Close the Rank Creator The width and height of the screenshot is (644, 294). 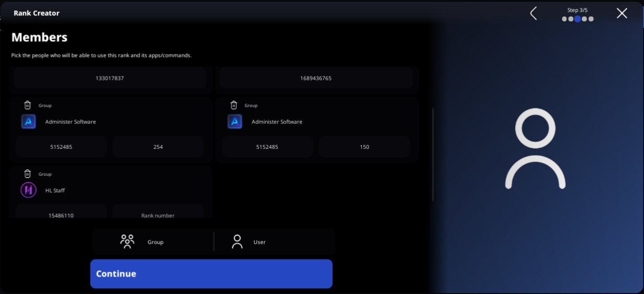click(x=622, y=13)
